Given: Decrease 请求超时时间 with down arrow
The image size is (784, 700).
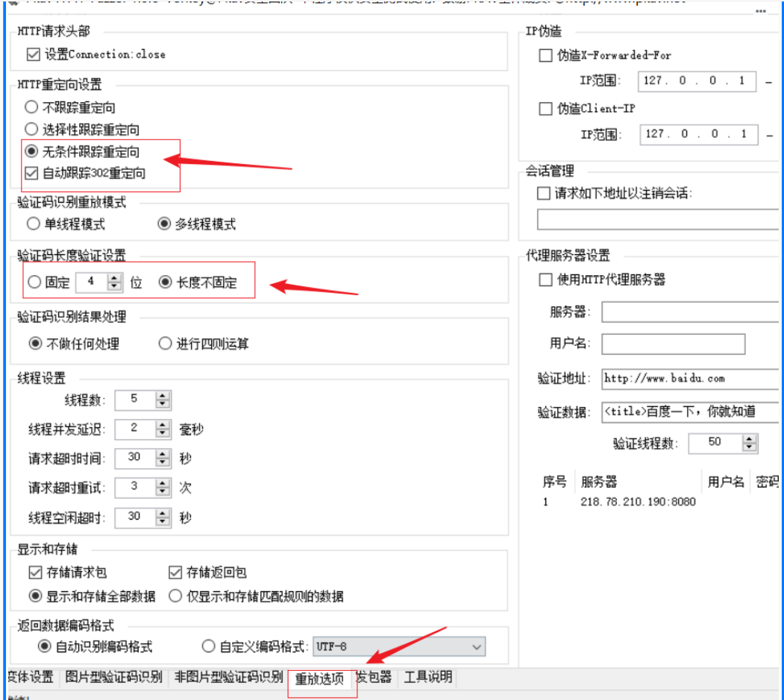Looking at the screenshot, I should (163, 462).
